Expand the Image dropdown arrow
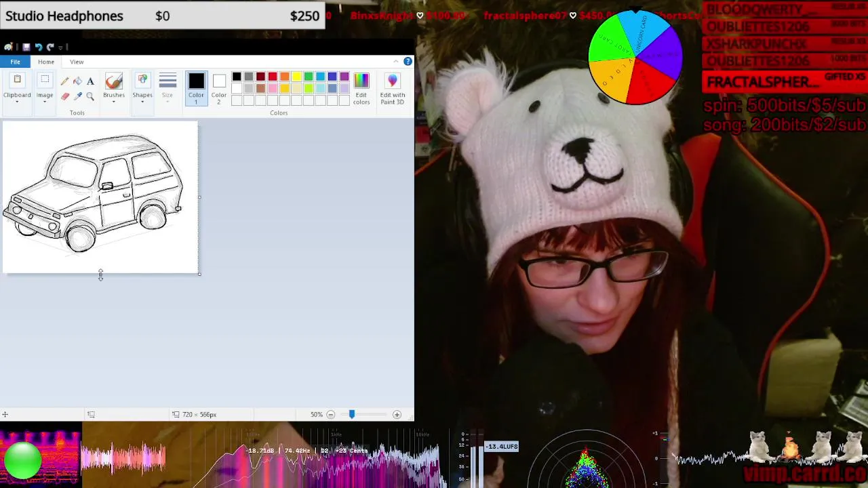868x488 pixels. (45, 102)
